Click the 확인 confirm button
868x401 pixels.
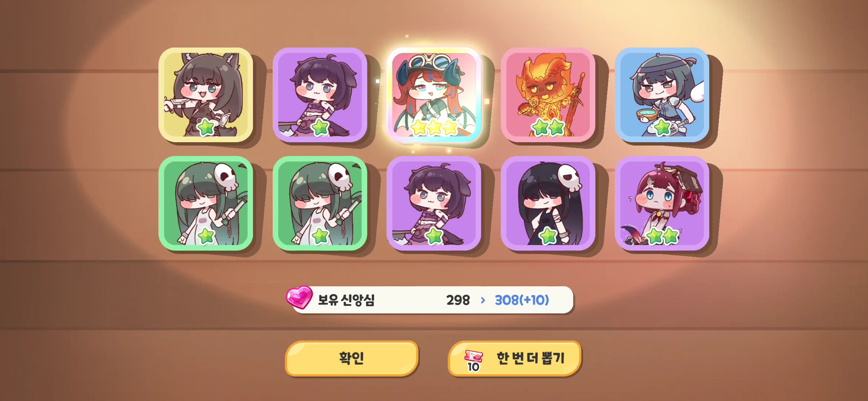point(352,358)
